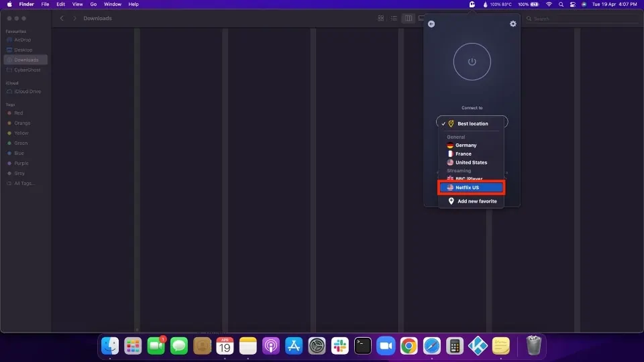Open FaceTime from the Dock
The height and width of the screenshot is (362, 644).
(156, 346)
